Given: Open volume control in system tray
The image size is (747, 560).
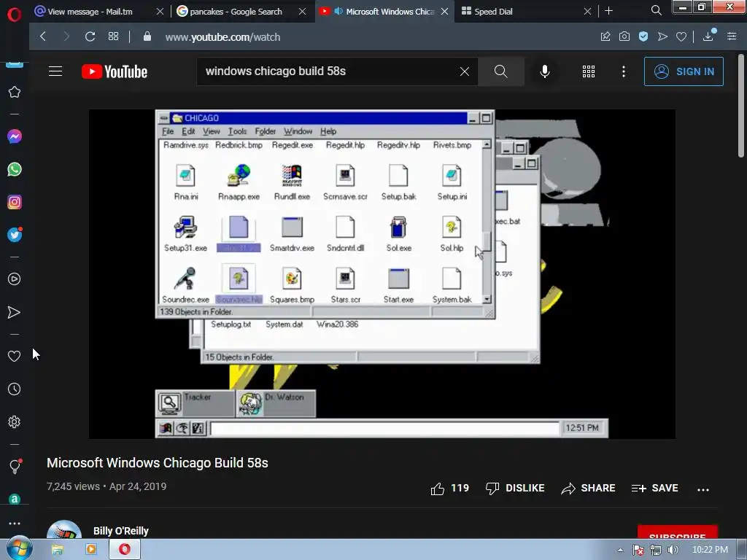Looking at the screenshot, I should (x=673, y=550).
